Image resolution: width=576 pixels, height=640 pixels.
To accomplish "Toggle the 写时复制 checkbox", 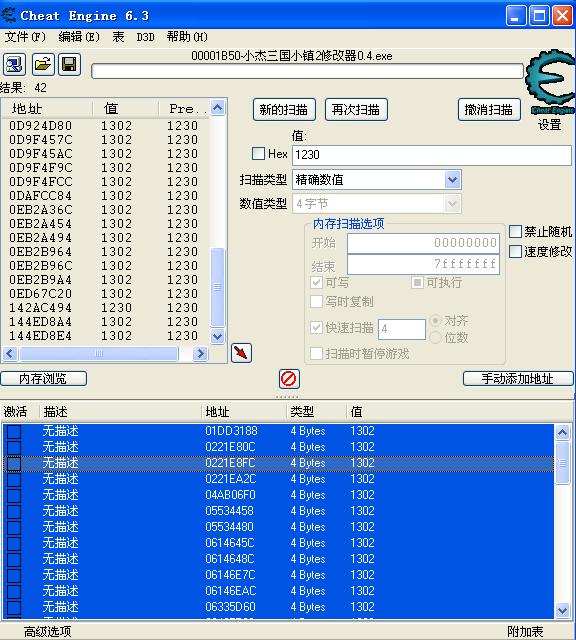I will 316,302.
